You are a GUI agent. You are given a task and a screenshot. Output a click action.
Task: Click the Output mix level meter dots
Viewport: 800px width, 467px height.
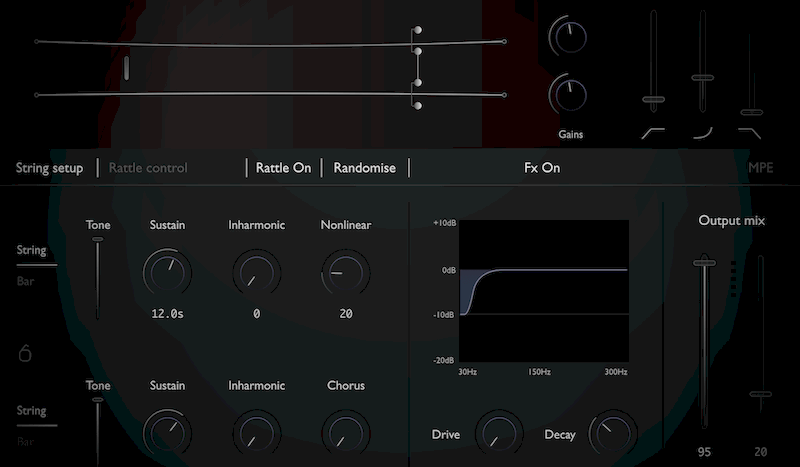[734, 279]
